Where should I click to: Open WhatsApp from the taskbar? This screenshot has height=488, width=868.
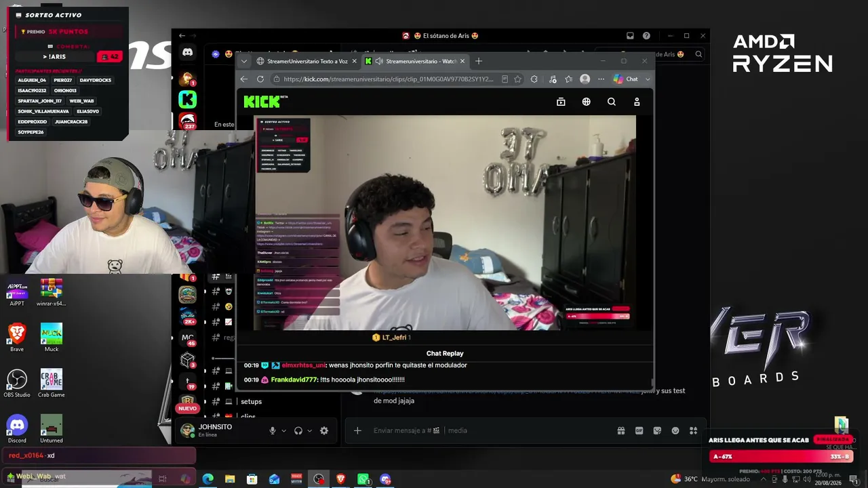tap(363, 479)
